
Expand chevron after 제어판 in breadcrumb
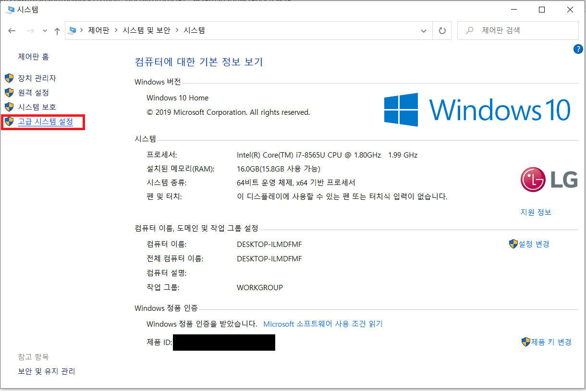116,30
